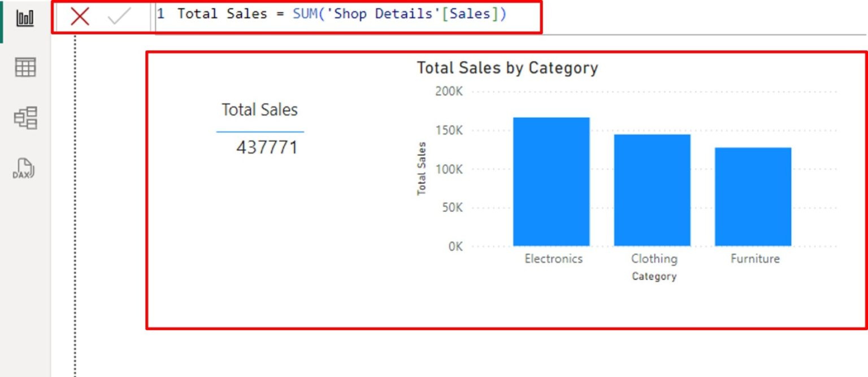Screen dimensions: 868x377
Task: Click the Furniture category label
Action: (x=756, y=258)
